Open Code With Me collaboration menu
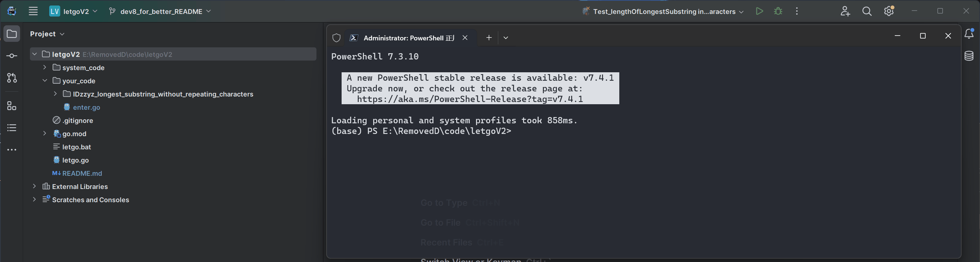The image size is (980, 262). (x=845, y=11)
